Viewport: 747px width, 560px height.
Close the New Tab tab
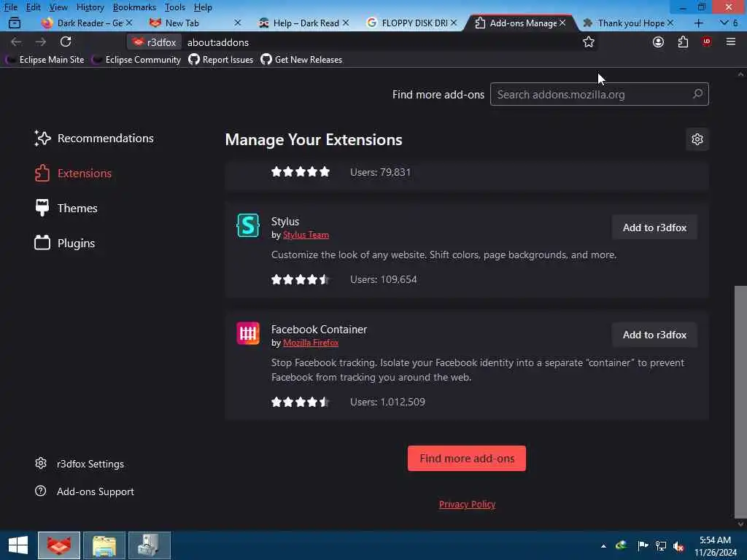[238, 23]
